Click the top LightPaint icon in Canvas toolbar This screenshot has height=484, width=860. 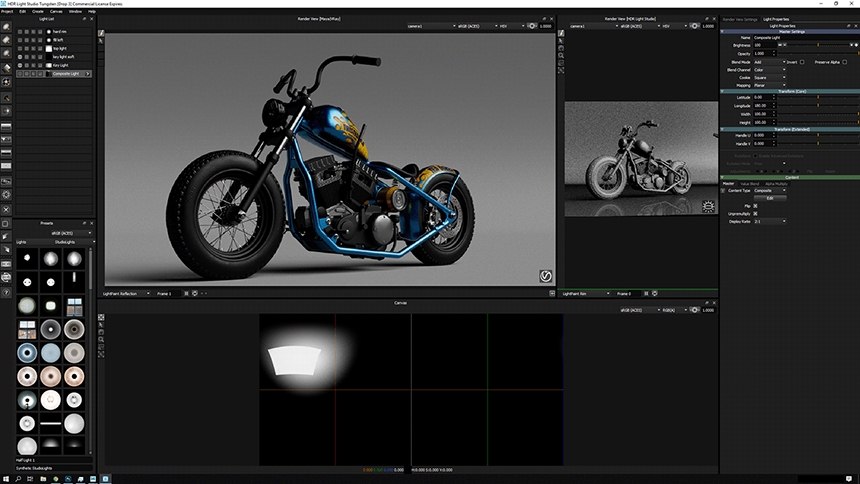tap(101, 317)
